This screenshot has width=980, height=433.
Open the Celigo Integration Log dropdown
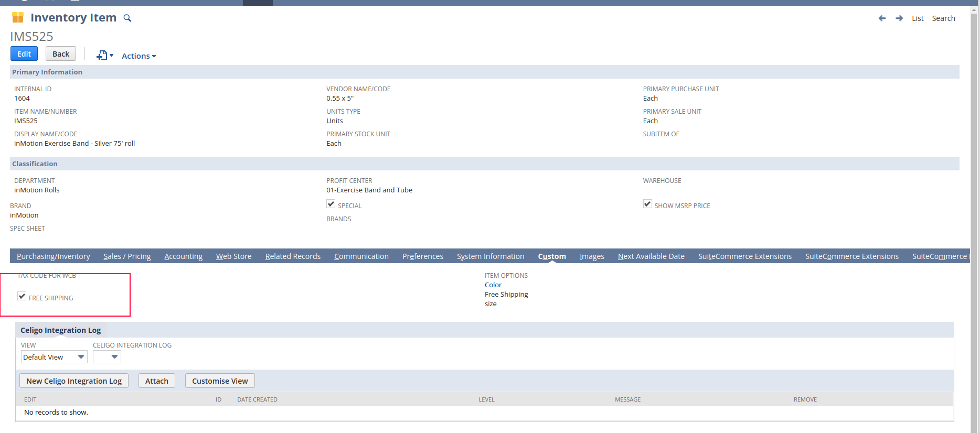pyautogui.click(x=107, y=357)
